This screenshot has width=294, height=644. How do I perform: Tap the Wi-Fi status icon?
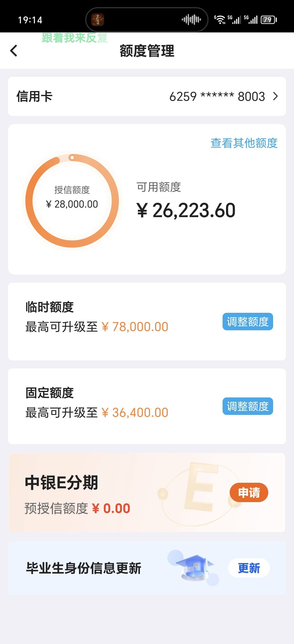(x=220, y=20)
